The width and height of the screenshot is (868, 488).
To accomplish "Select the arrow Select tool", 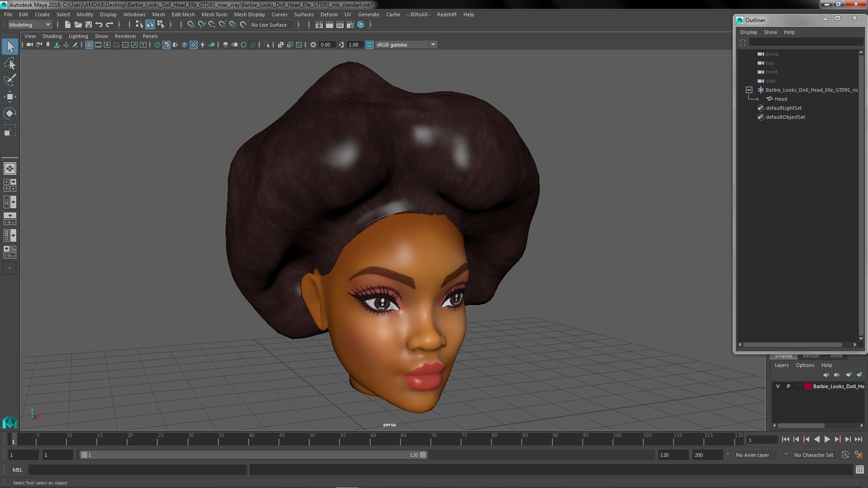I will (10, 47).
